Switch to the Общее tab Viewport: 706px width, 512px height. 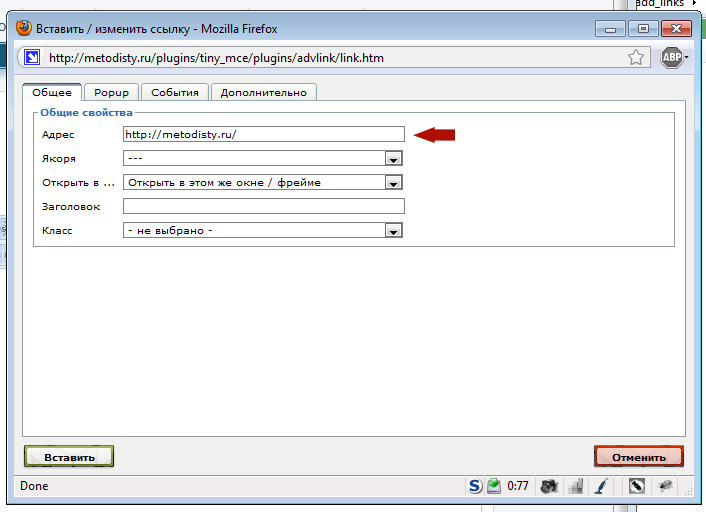tap(52, 92)
